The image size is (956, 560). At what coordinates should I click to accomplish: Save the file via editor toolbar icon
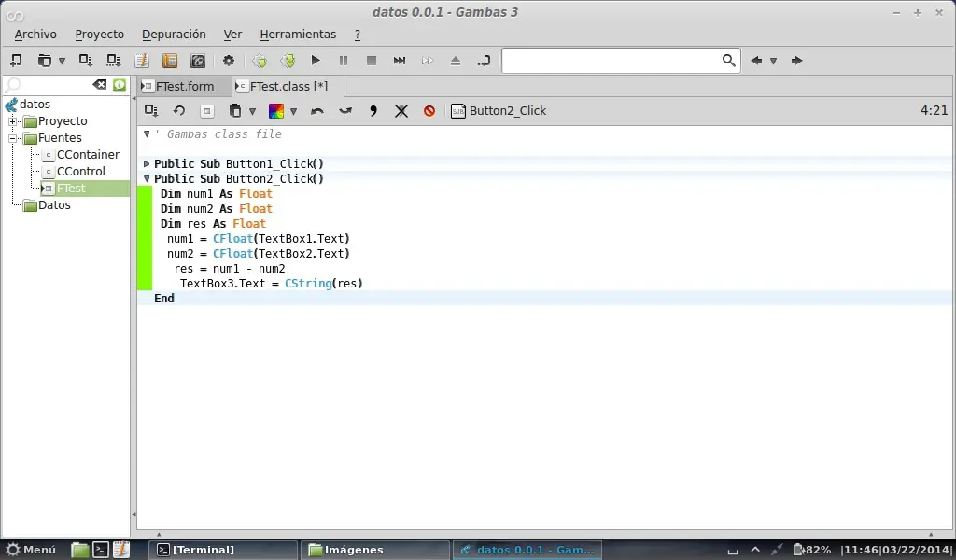tap(151, 111)
